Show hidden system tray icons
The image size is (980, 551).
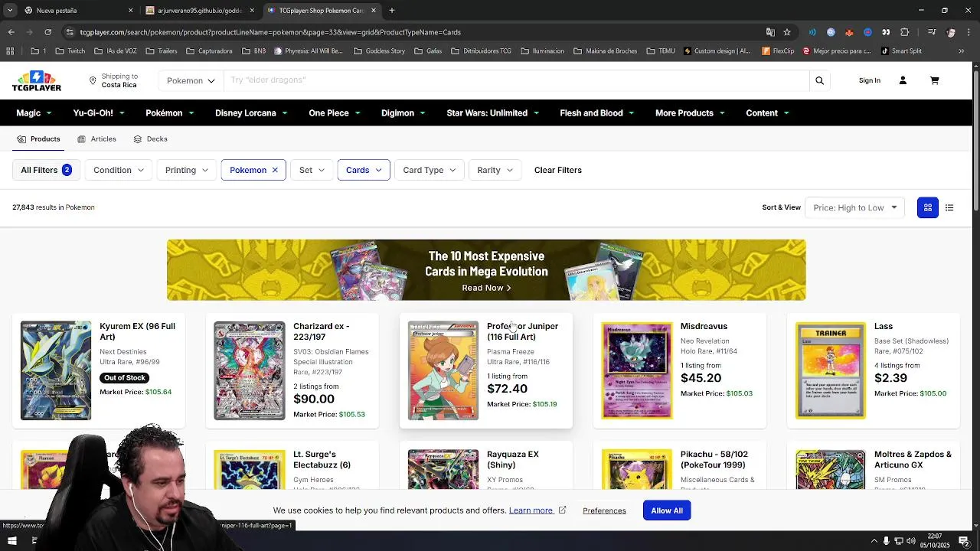(x=874, y=541)
